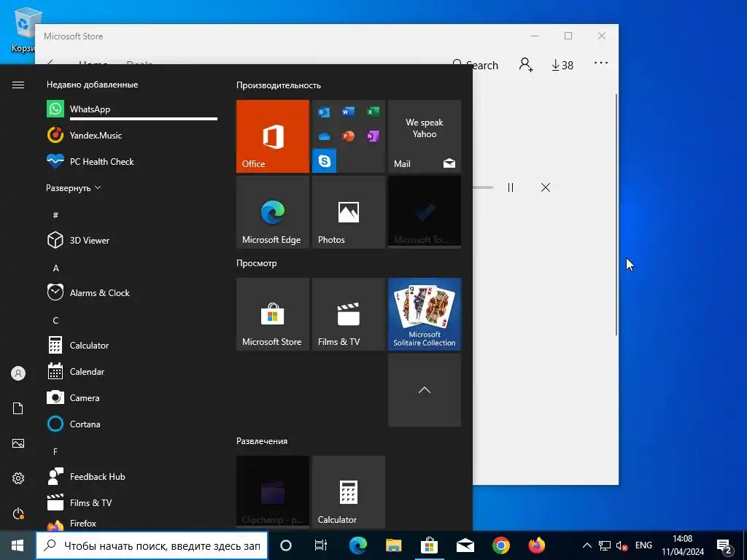Click the letter F section header

55,451
